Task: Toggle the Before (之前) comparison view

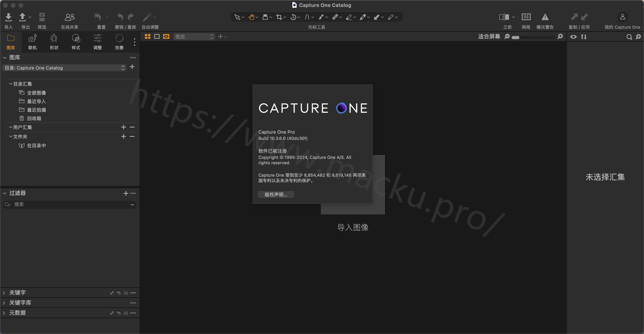Action: click(504, 17)
